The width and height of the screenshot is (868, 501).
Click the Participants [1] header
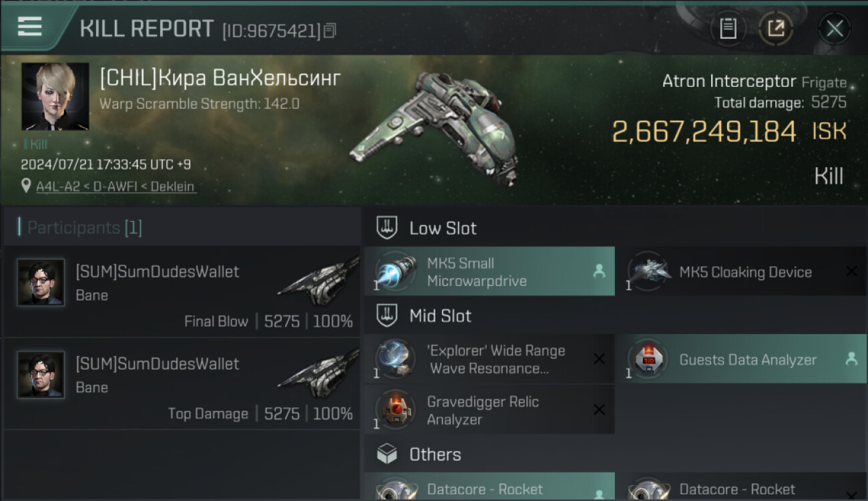point(84,228)
